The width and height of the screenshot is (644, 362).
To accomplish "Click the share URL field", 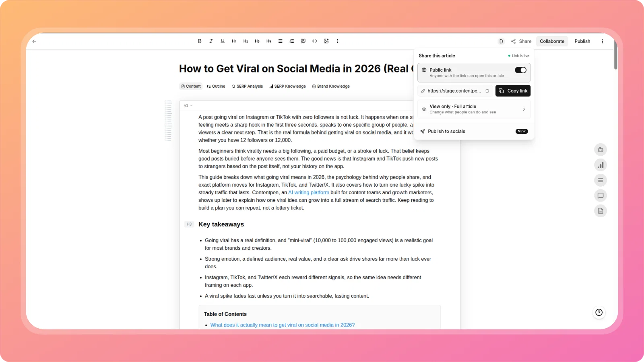I will (x=455, y=91).
